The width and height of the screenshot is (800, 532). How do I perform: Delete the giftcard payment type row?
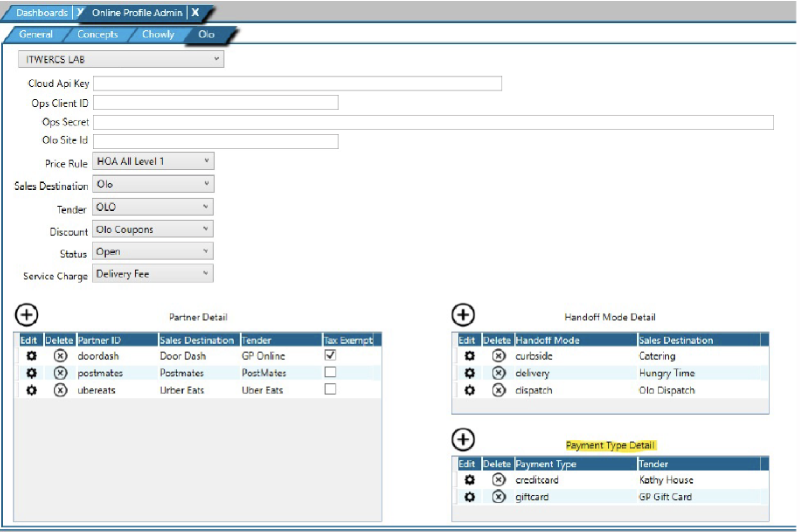499,497
